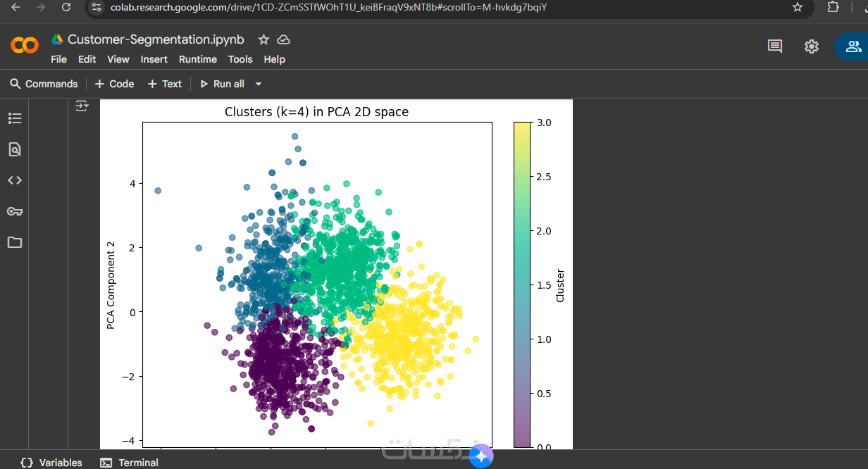The width and height of the screenshot is (868, 469).
Task: Open the Terminal panel
Action: tap(130, 463)
